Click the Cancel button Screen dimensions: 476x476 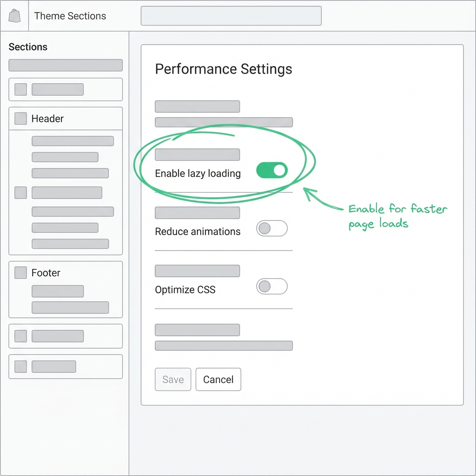218,379
